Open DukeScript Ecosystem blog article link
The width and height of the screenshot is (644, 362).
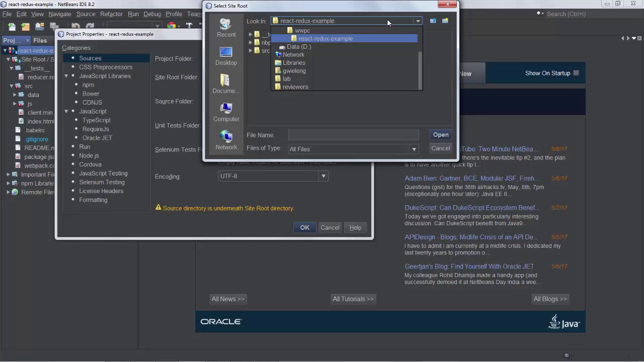coord(472,208)
